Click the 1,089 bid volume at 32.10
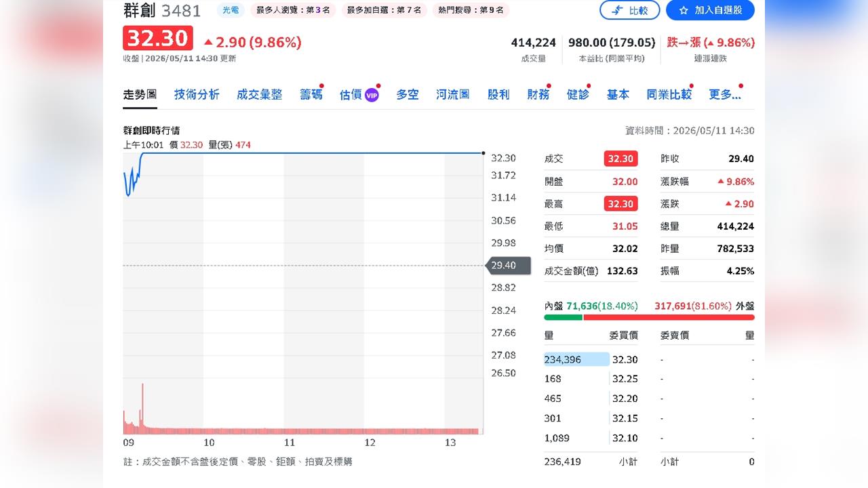868x488 pixels. 557,438
